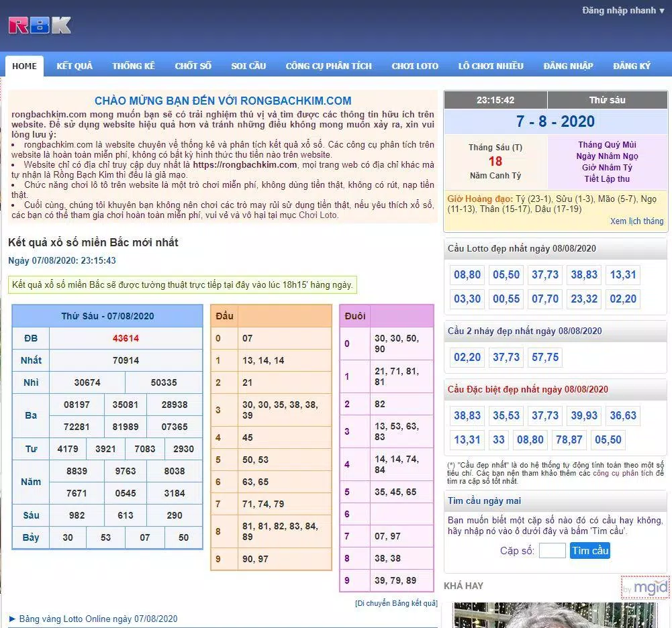Image resolution: width=672 pixels, height=628 pixels.
Task: Go to ĐĂNG KÝ page
Action: click(x=632, y=66)
